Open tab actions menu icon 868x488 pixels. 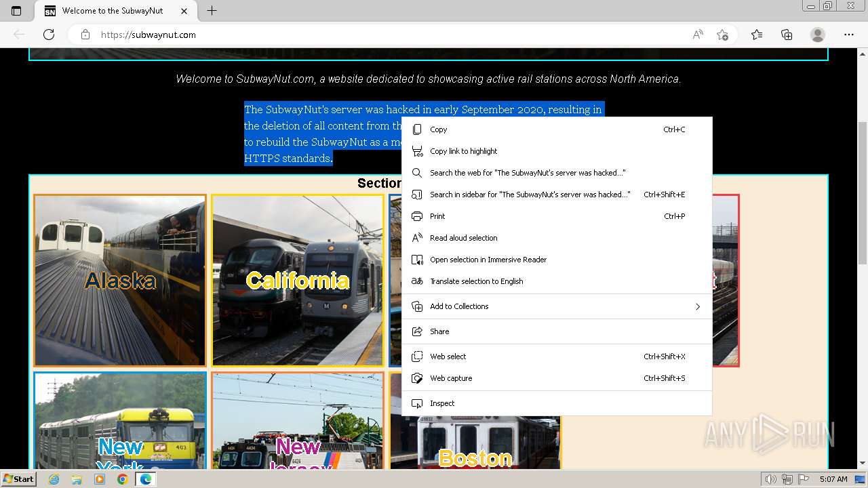point(16,11)
